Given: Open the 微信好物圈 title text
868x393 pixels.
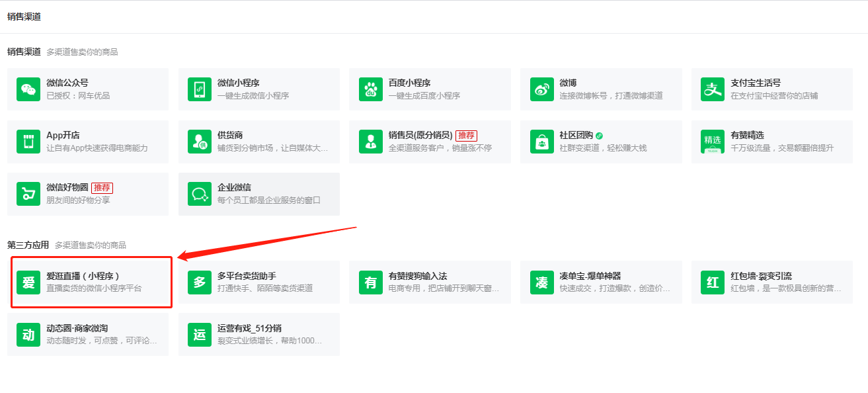Looking at the screenshot, I should pyautogui.click(x=67, y=188).
